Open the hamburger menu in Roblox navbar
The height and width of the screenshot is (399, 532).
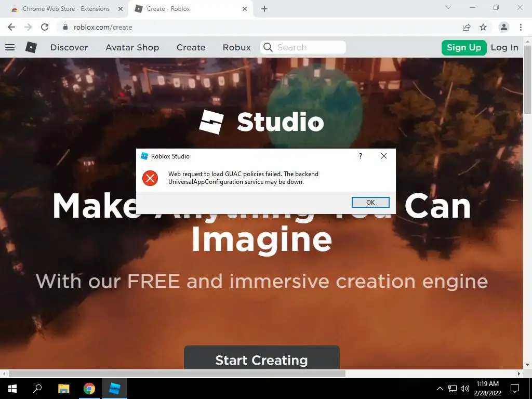(10, 47)
